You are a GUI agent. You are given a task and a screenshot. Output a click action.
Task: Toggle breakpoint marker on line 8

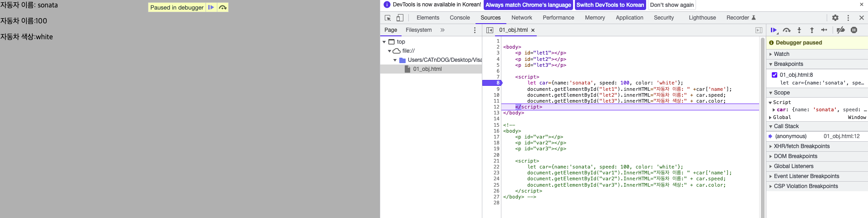pos(492,83)
